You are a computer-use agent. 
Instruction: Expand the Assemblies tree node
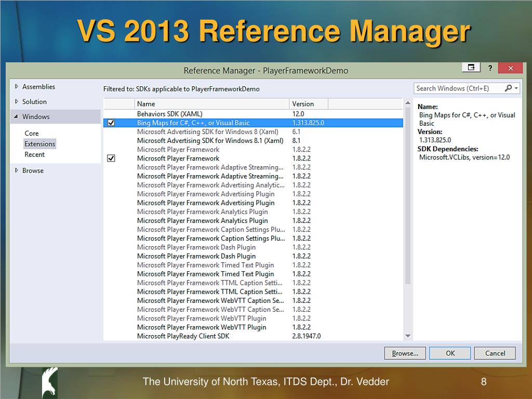16,87
